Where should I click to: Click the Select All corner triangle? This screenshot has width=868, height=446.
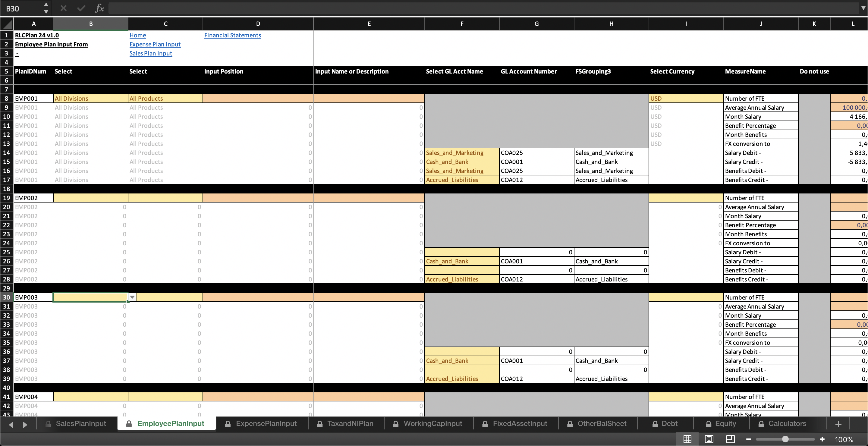tap(7, 24)
